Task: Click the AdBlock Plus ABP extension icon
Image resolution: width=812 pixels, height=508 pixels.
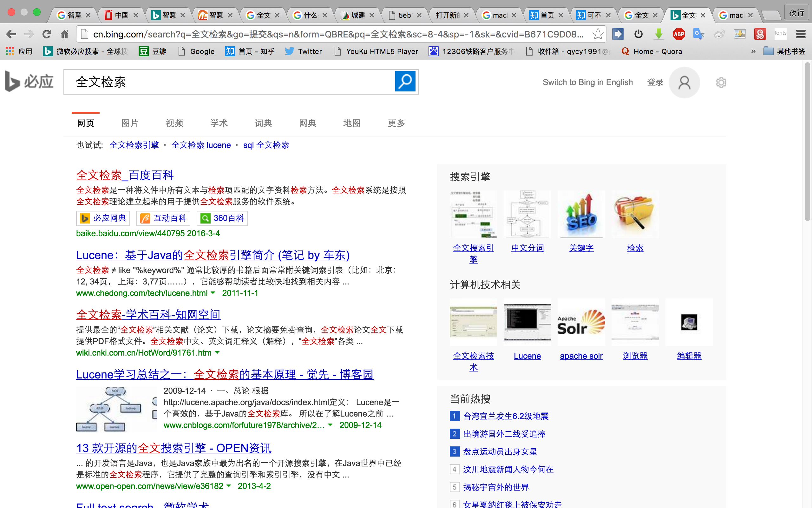Action: tap(679, 34)
